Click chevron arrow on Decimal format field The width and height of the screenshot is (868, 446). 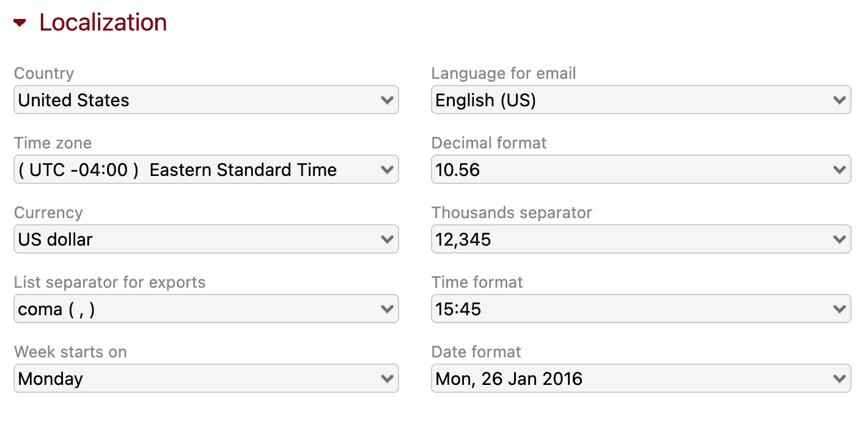pos(840,169)
